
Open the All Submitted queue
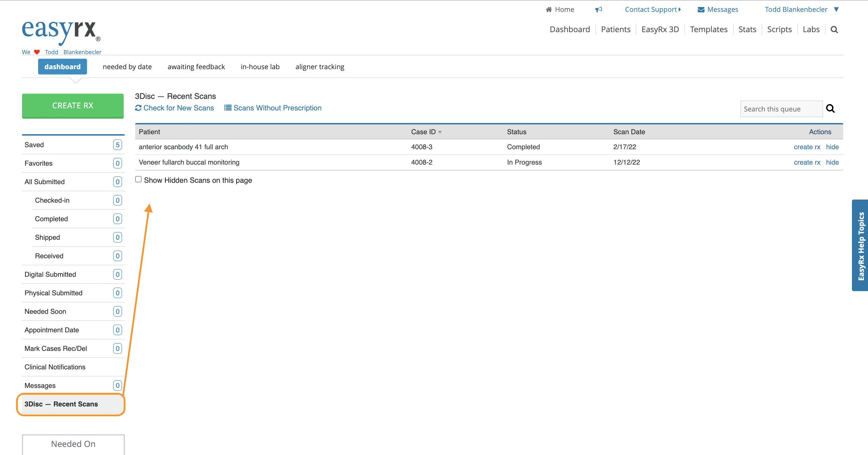tap(73, 182)
